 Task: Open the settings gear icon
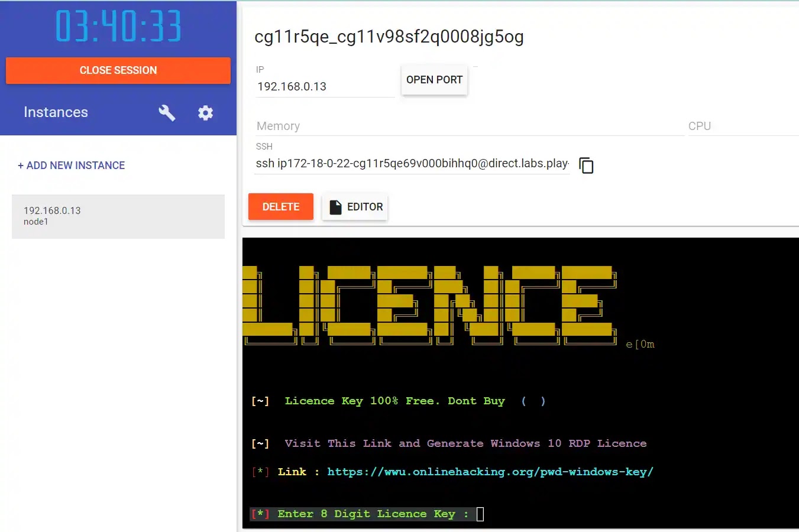point(205,112)
